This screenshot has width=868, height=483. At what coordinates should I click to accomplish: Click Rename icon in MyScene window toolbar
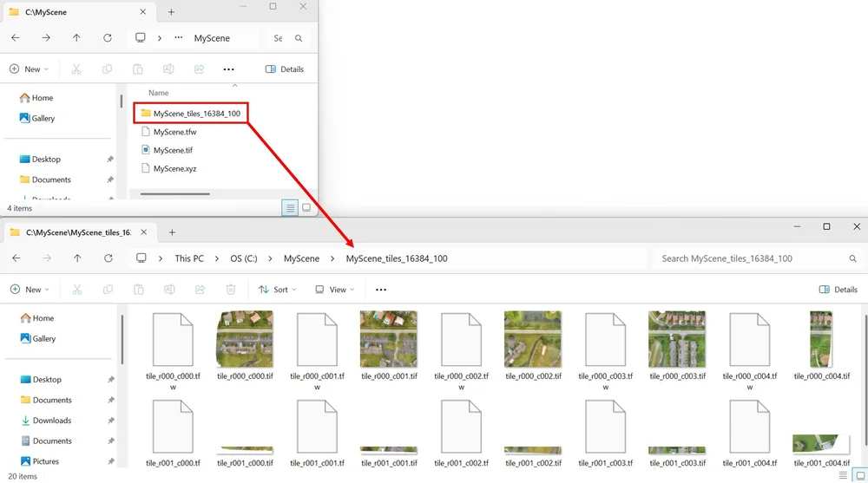tap(168, 69)
